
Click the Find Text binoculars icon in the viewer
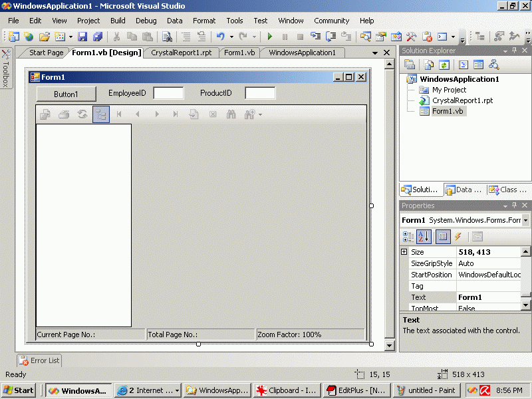(x=231, y=114)
